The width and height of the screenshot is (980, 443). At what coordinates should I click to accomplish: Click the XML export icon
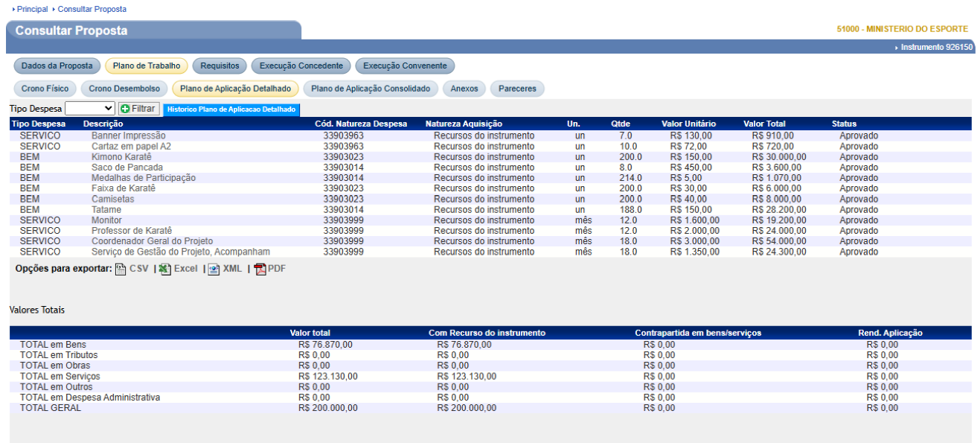(x=214, y=270)
